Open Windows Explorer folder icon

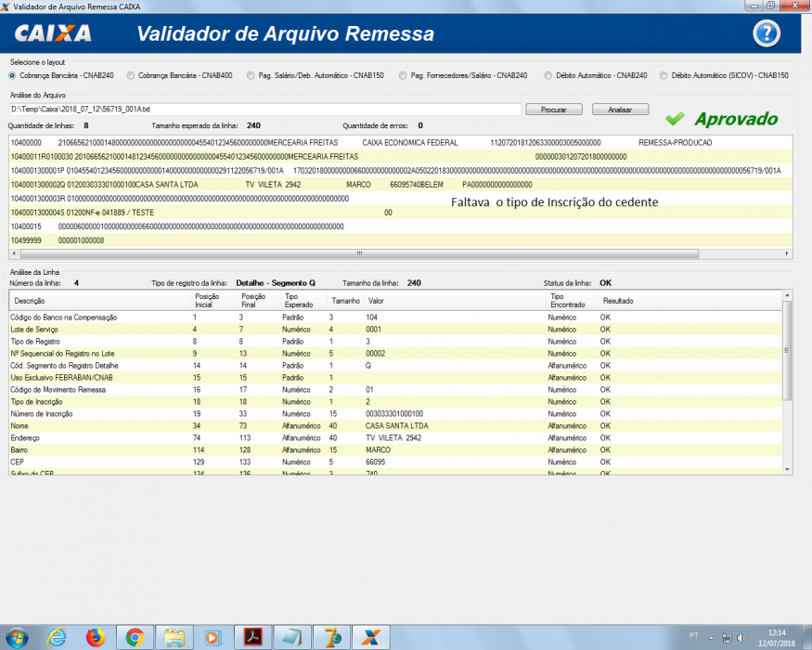coord(174,637)
